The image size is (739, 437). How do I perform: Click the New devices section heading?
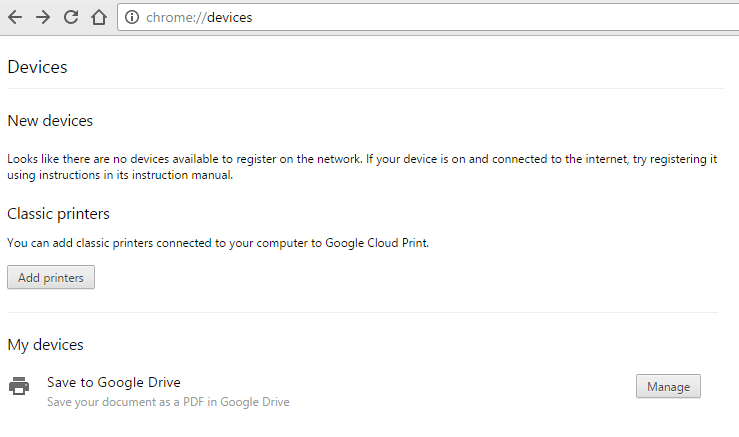coord(50,121)
